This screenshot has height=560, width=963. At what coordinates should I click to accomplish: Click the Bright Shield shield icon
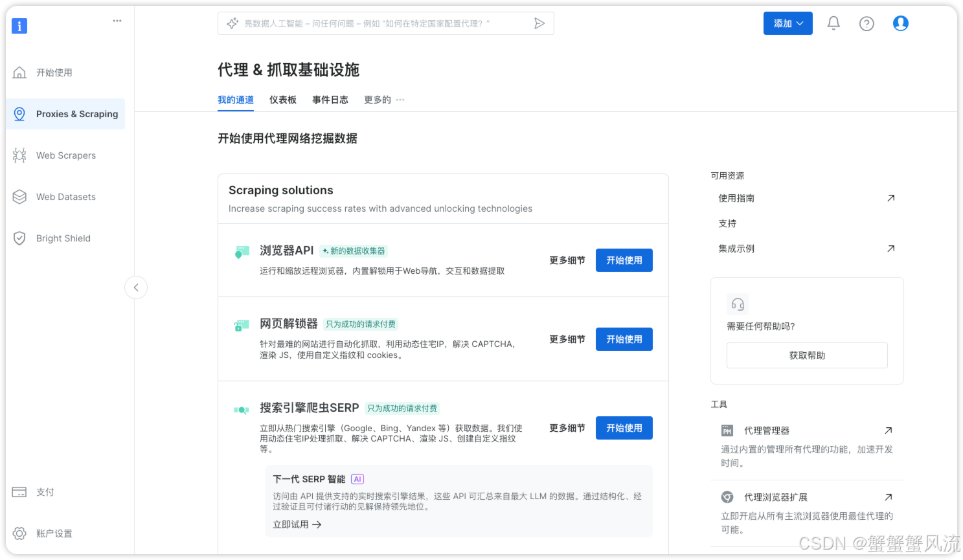click(x=19, y=238)
